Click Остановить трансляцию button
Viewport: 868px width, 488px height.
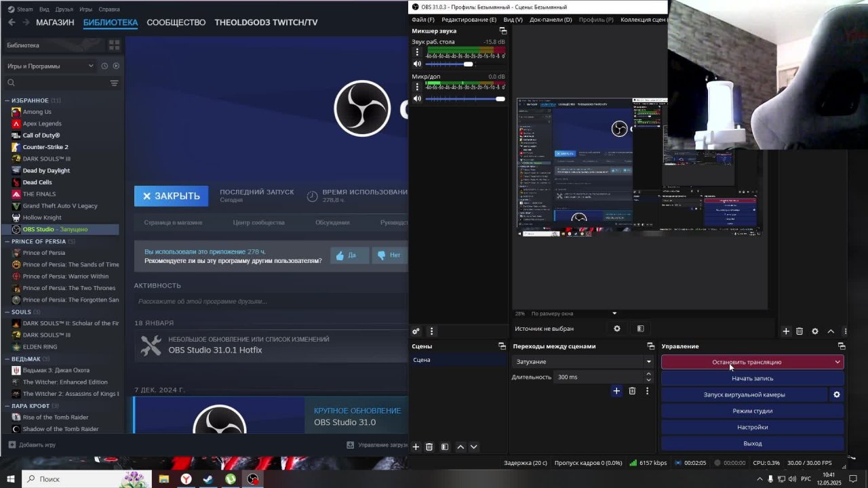pyautogui.click(x=747, y=362)
